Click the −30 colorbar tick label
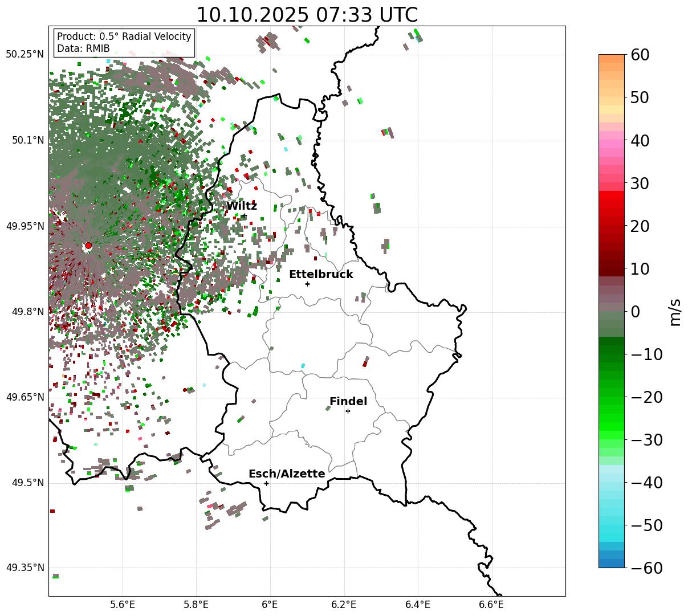Image resolution: width=688 pixels, height=616 pixels. pos(646,440)
